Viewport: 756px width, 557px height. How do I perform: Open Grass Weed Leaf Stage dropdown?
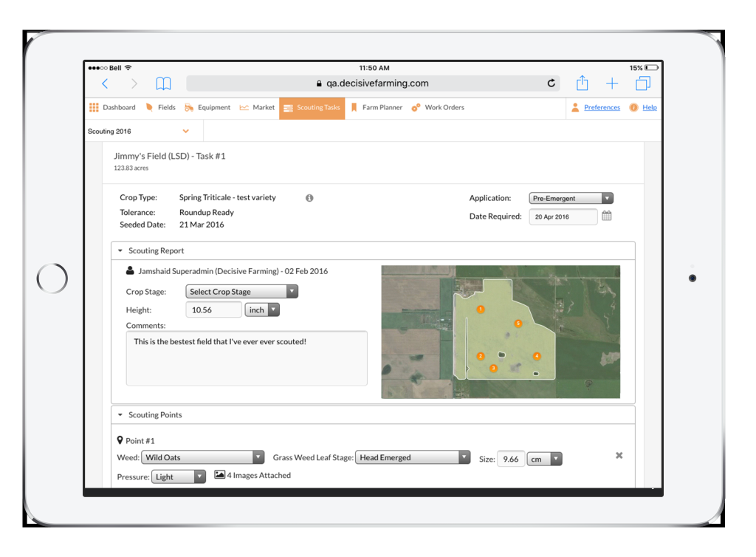point(413,457)
